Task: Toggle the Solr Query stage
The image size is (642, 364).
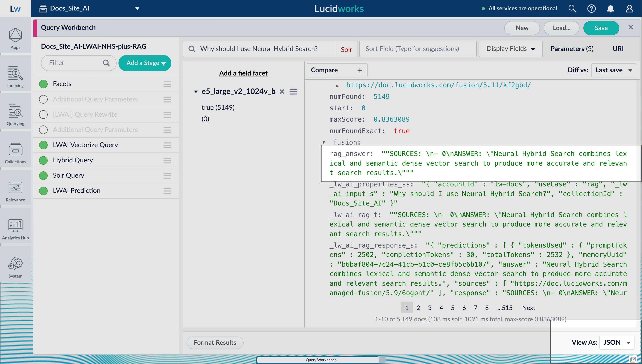Action: pyautogui.click(x=43, y=175)
